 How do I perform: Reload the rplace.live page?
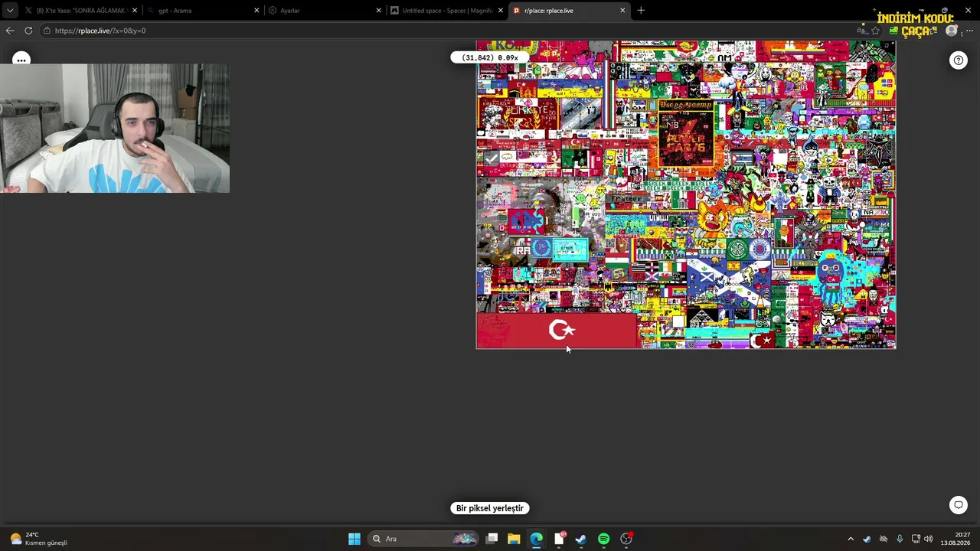pos(28,31)
